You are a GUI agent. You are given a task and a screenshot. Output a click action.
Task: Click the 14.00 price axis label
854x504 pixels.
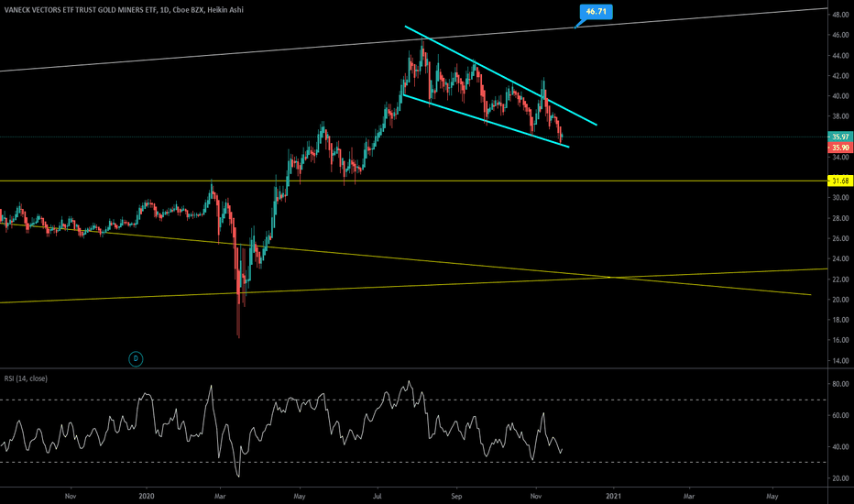[x=840, y=361]
